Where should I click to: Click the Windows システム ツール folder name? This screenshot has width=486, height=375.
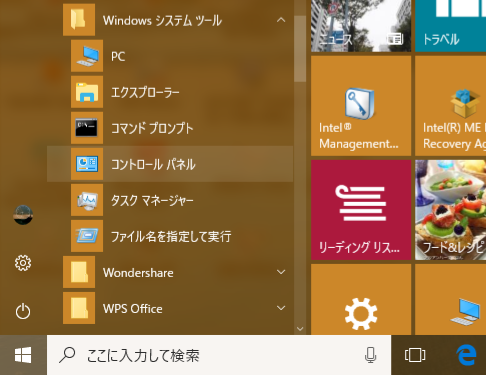[x=162, y=20]
